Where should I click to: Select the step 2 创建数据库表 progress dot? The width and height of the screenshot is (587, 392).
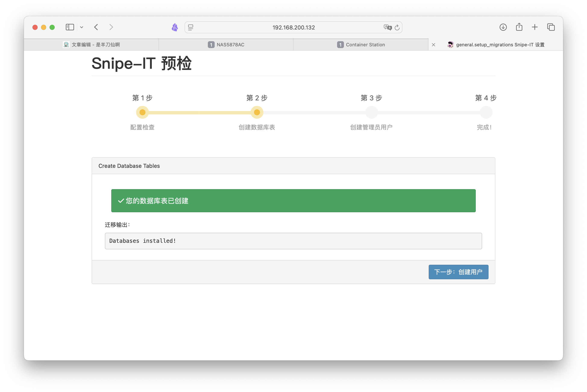click(x=257, y=112)
